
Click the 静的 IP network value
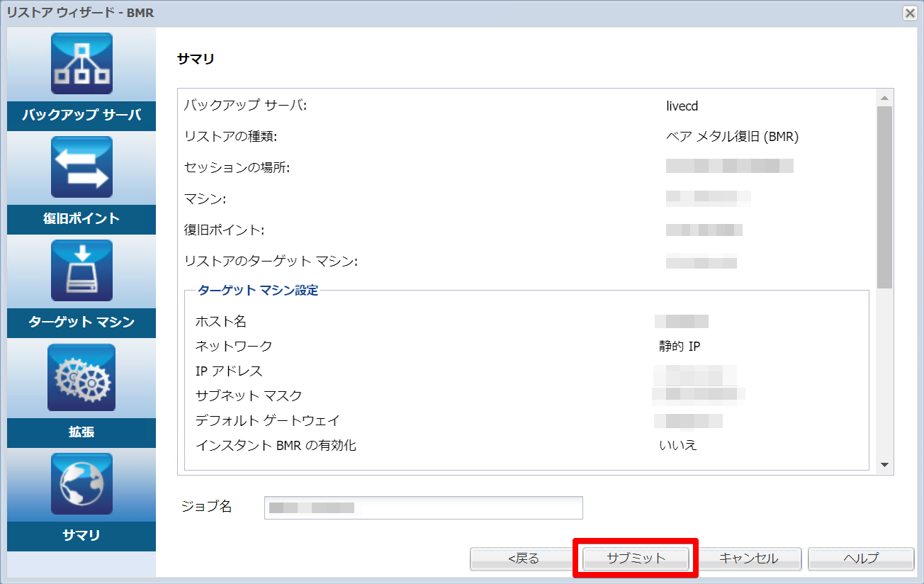[680, 347]
